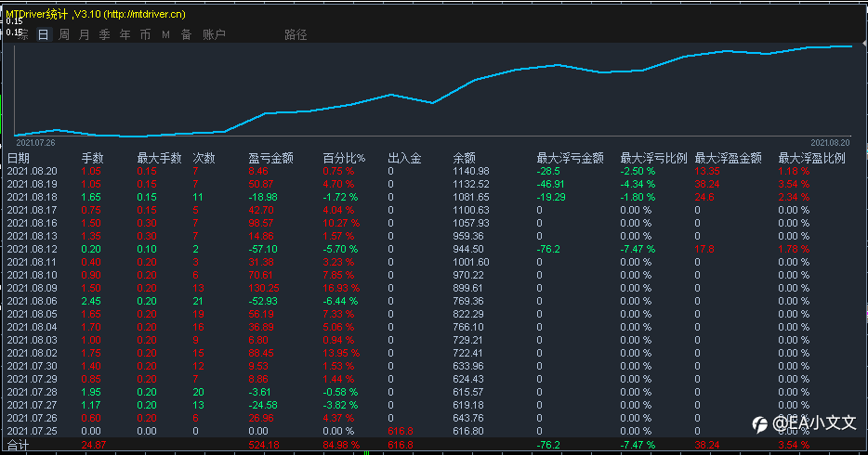The height and width of the screenshot is (455, 868).
Task: Click the 最大浮亏比例 column header
Action: (653, 158)
